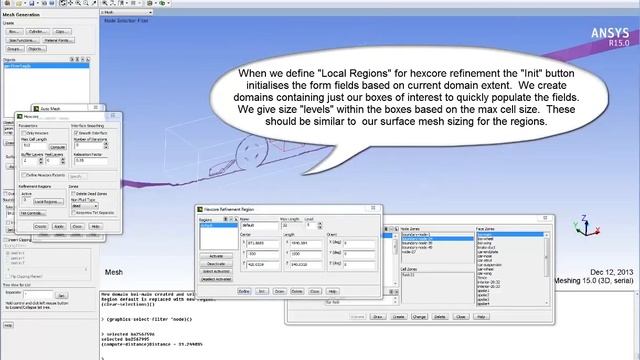
Task: Adjust the Buffer Layers stepper
Action: pyautogui.click(x=40, y=161)
